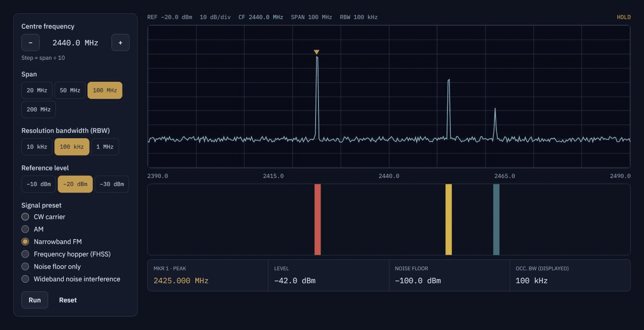This screenshot has height=330, width=644.
Task: Click the 10 dB/div header label
Action: (x=215, y=17)
